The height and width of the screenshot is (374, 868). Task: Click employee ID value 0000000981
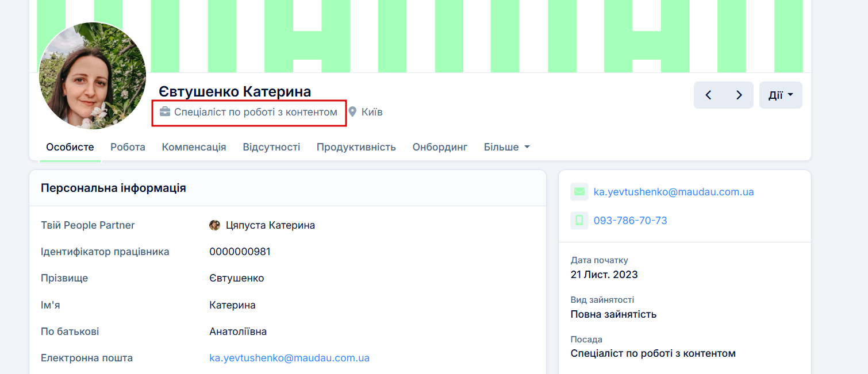coord(240,252)
